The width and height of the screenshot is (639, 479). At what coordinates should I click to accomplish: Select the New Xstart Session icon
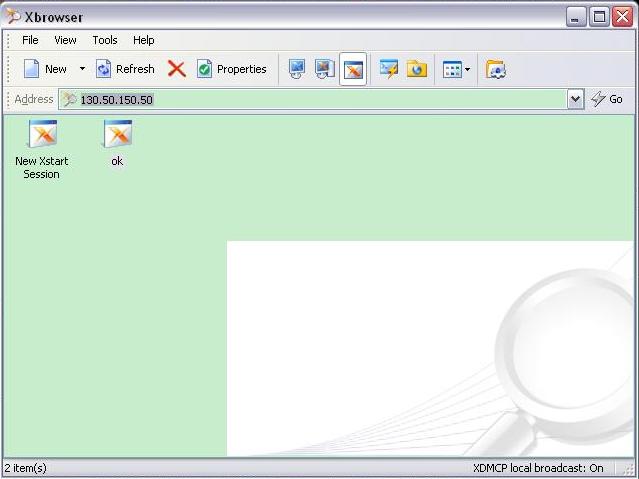point(42,134)
